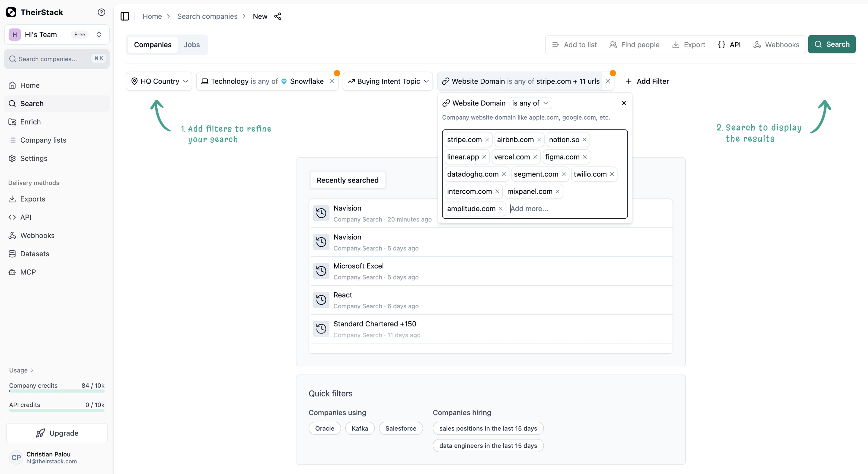Click Add to list in the toolbar
Screen dimensions: 868x474
(575, 45)
